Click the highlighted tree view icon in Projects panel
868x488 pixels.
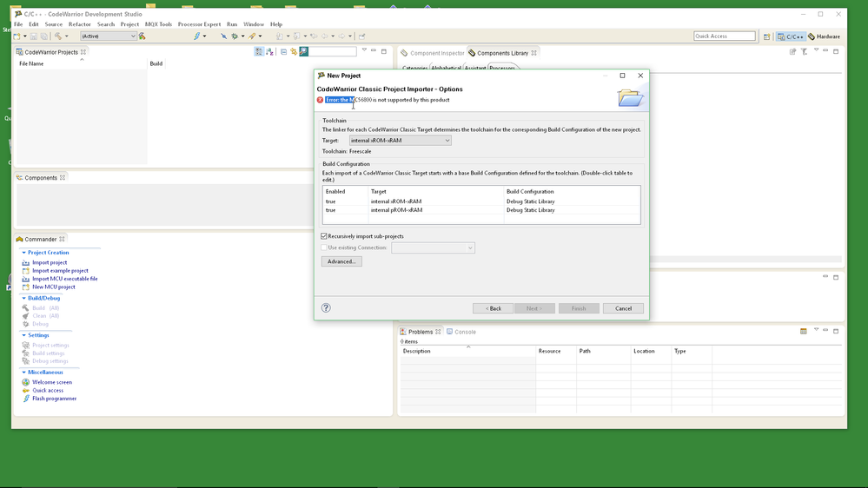coord(259,51)
